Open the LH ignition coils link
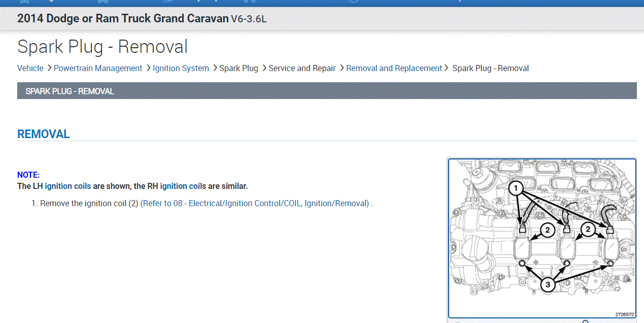This screenshot has height=323, width=644. click(68, 186)
